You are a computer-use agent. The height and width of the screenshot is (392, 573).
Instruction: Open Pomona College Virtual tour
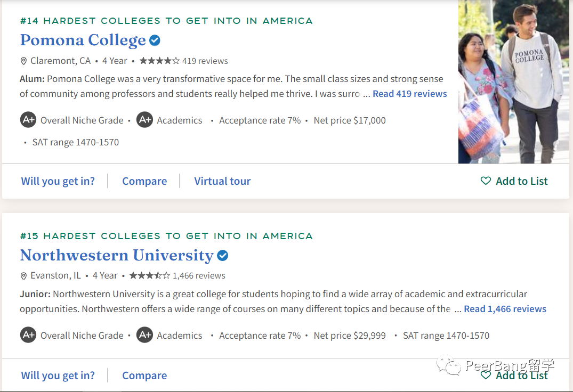click(222, 181)
